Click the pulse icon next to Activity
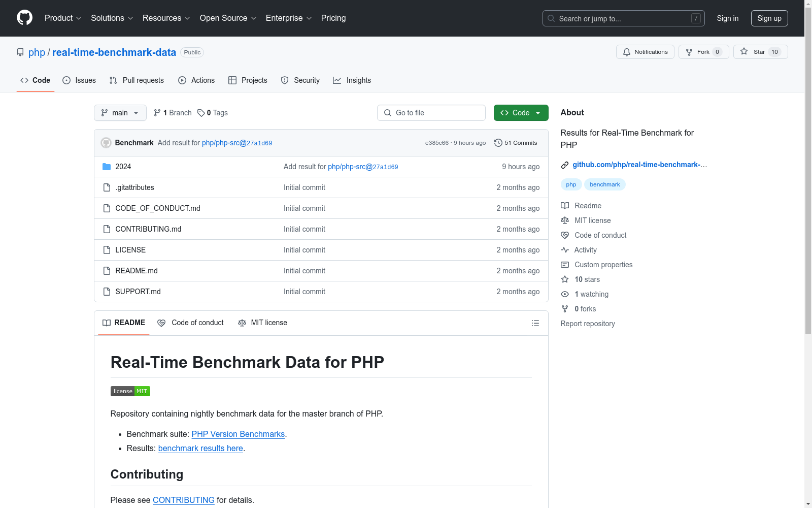Image resolution: width=812 pixels, height=508 pixels. pos(565,250)
